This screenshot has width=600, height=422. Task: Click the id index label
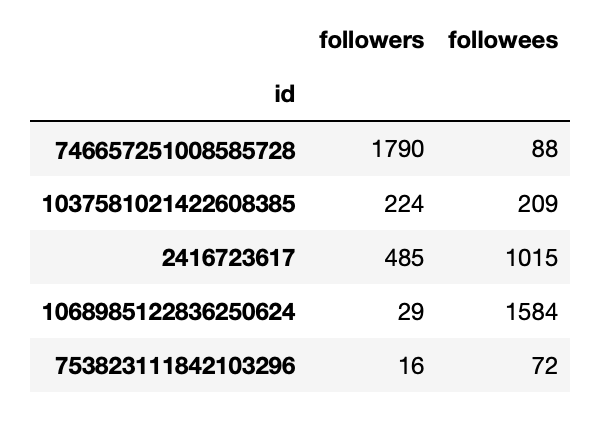284,95
